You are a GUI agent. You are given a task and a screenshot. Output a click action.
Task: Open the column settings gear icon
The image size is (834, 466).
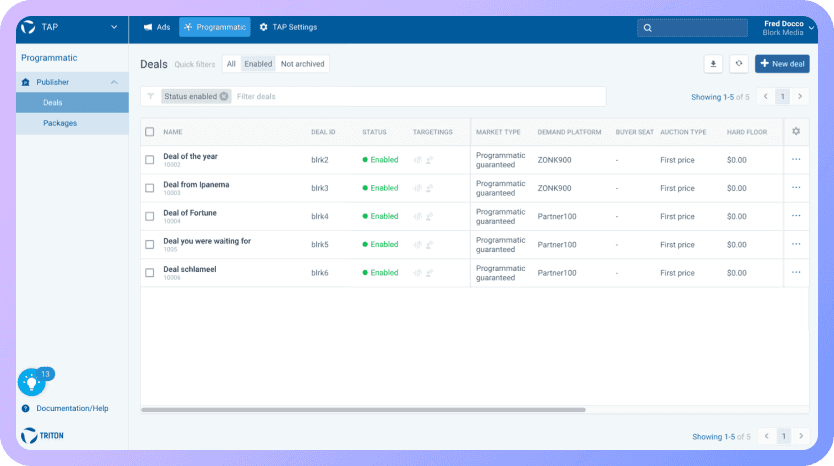pyautogui.click(x=796, y=131)
